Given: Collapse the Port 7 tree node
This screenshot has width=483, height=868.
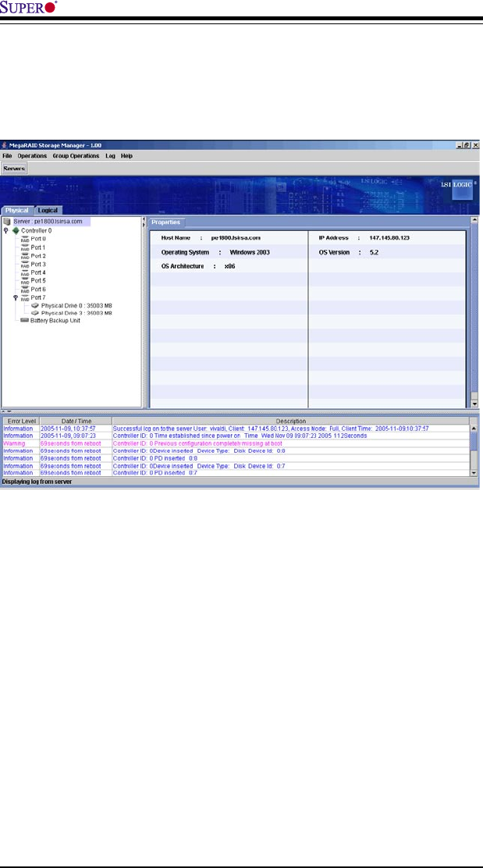Looking at the screenshot, I should click(16, 297).
